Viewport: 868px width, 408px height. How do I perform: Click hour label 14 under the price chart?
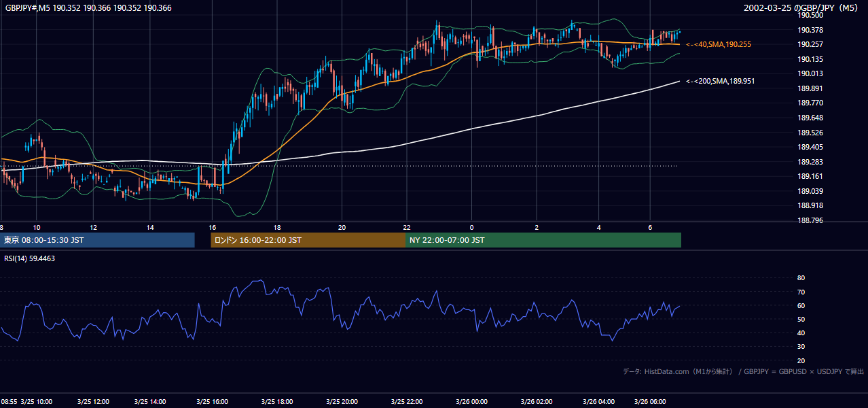tap(150, 228)
